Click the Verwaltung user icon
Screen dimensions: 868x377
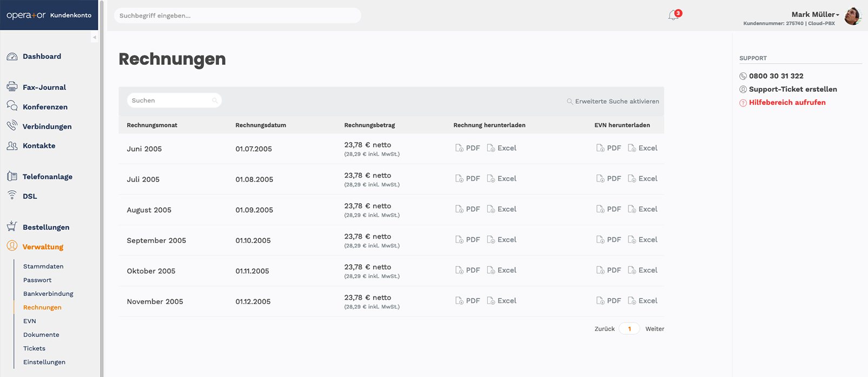point(12,246)
